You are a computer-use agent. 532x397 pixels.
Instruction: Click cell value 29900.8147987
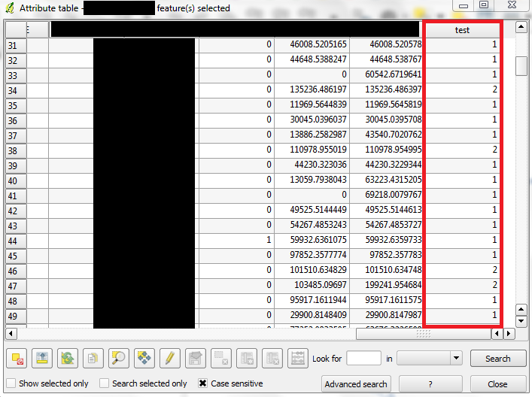pyautogui.click(x=394, y=314)
